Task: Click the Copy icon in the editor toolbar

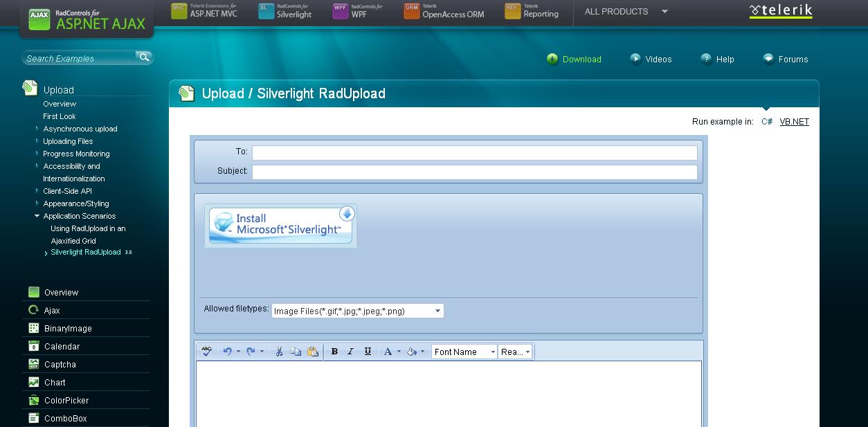Action: (x=296, y=352)
